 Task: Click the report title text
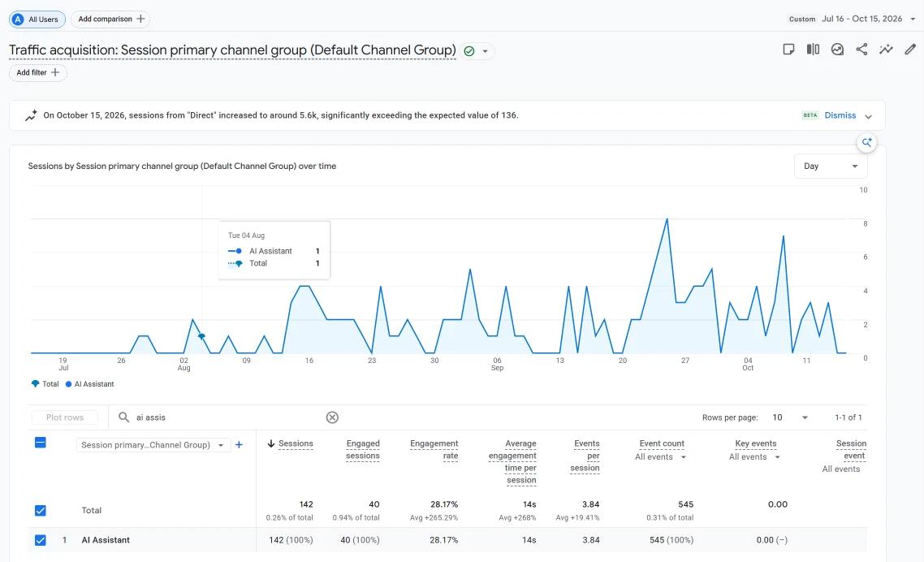232,50
